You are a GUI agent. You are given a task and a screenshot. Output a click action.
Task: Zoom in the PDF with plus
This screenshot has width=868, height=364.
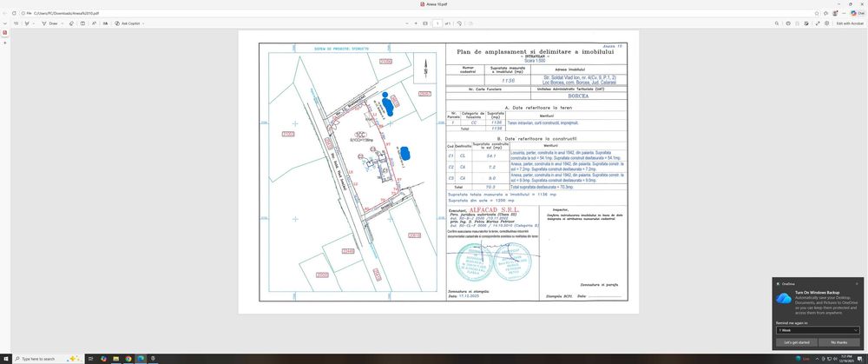[416, 23]
